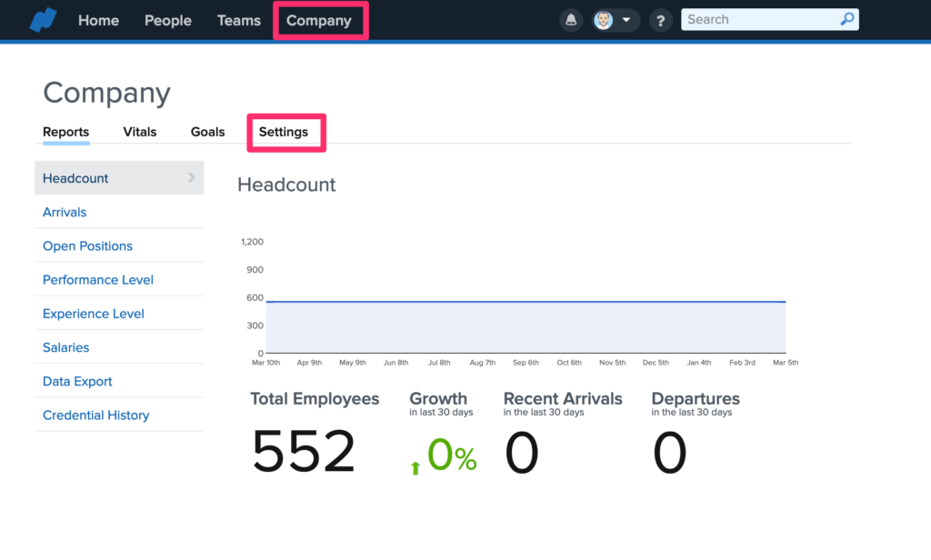Viewport: 931px width, 560px height.
Task: Select the Reports tab
Action: [66, 132]
